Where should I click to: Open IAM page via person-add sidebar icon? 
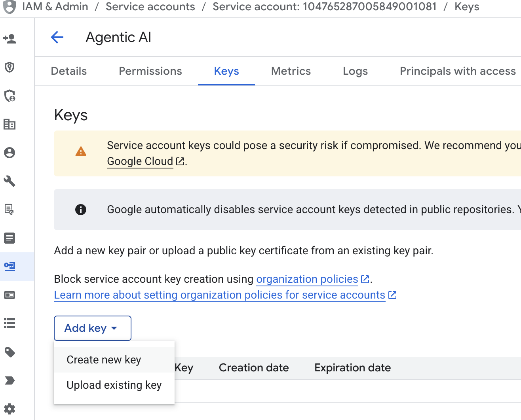point(10,39)
